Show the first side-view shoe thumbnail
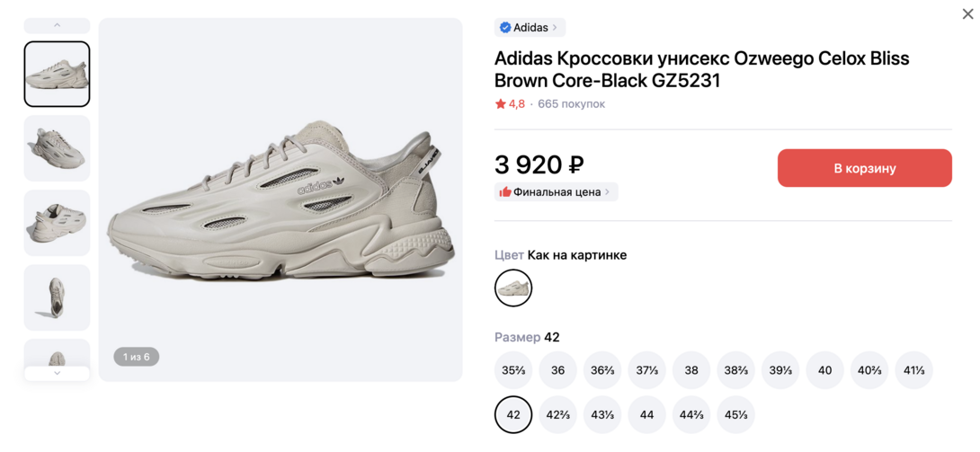The image size is (980, 452). click(x=57, y=74)
